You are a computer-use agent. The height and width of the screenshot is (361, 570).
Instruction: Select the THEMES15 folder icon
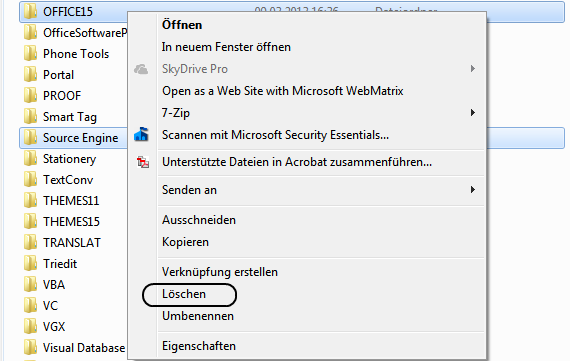click(x=30, y=222)
